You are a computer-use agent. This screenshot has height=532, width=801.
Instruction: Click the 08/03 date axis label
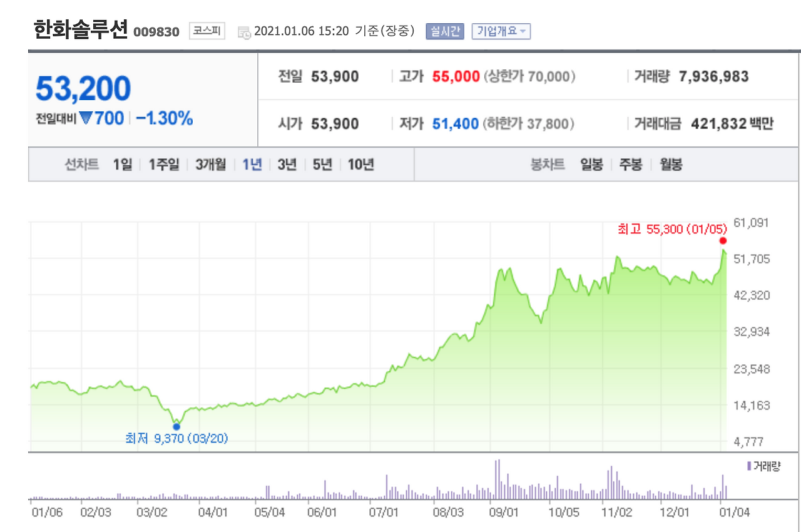(449, 512)
